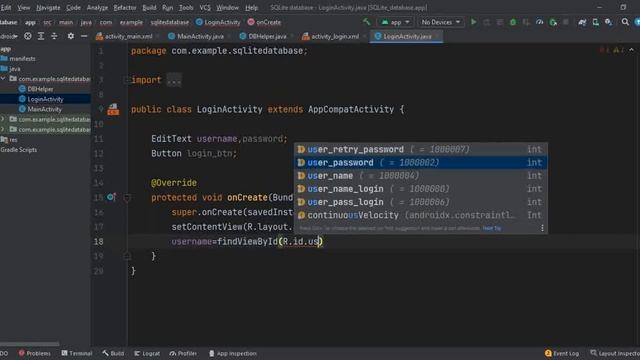Open the AVD Device Manager icon
The height and width of the screenshot is (360, 640).
tap(596, 22)
